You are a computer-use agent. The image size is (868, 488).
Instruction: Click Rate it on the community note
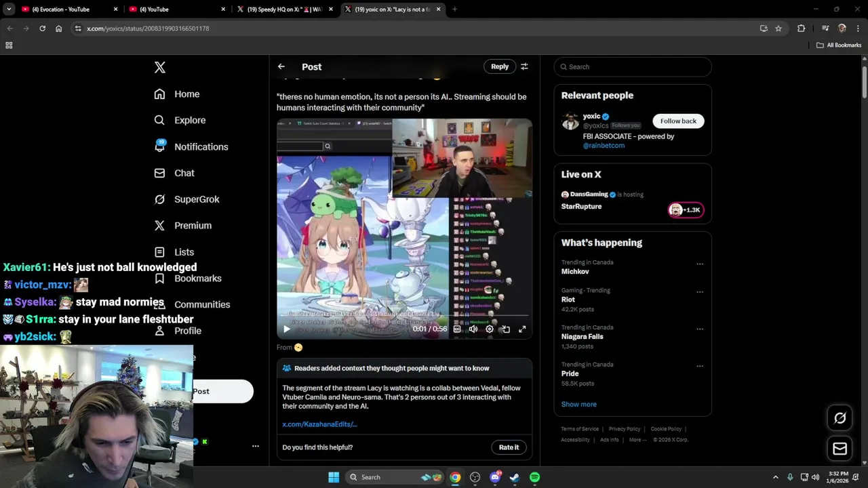pos(509,447)
